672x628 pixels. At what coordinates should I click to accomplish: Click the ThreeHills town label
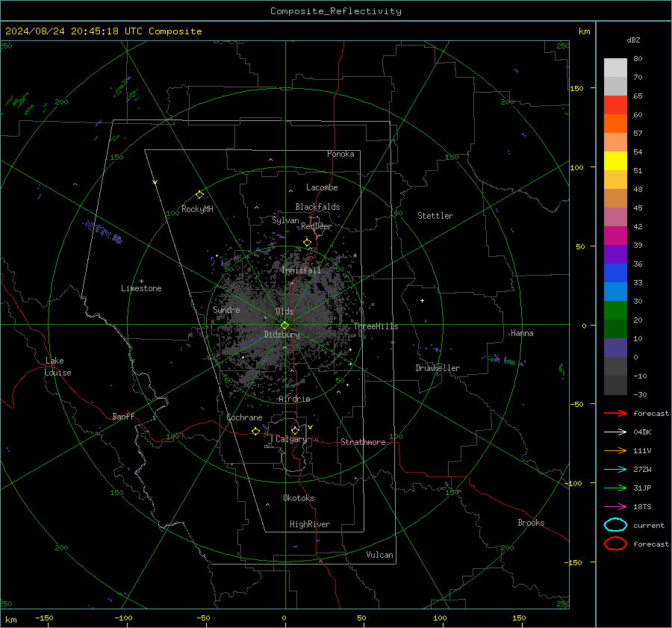coord(376,326)
